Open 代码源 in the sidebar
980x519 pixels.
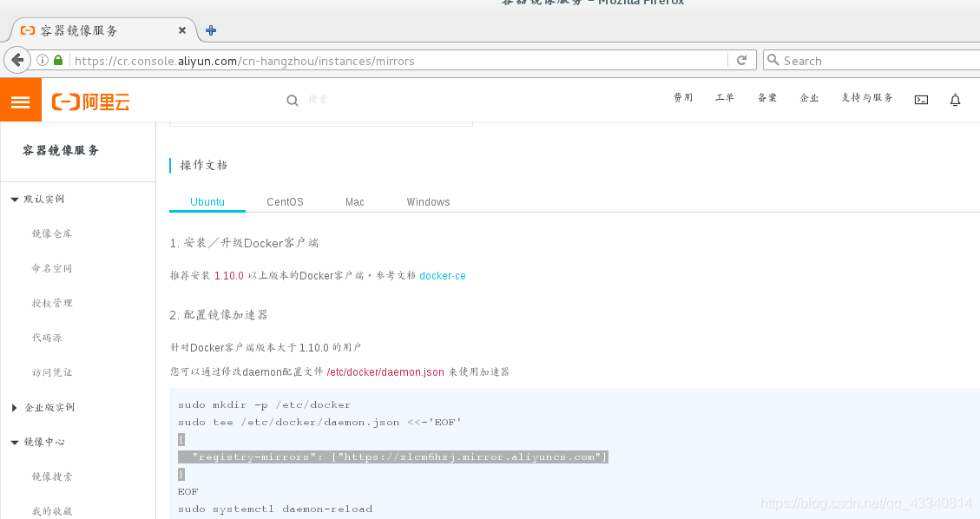tap(47, 338)
